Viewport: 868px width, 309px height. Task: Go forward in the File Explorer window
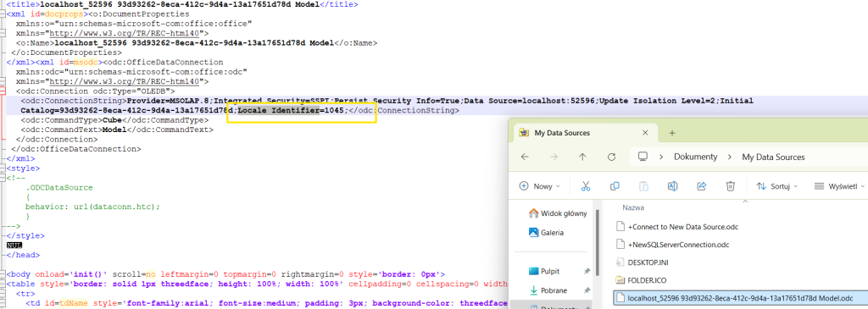pyautogui.click(x=554, y=157)
